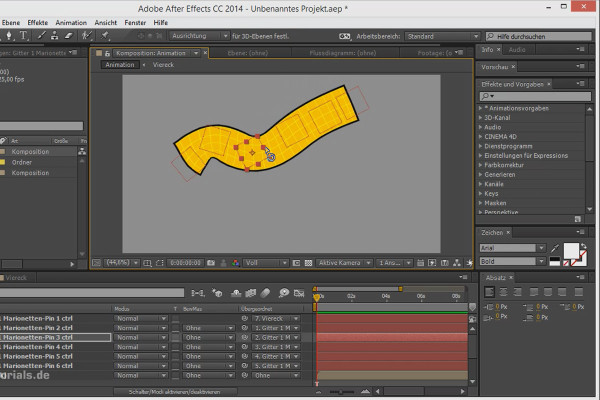Select the Roto Brush tool
The image size is (600, 400).
click(87, 36)
